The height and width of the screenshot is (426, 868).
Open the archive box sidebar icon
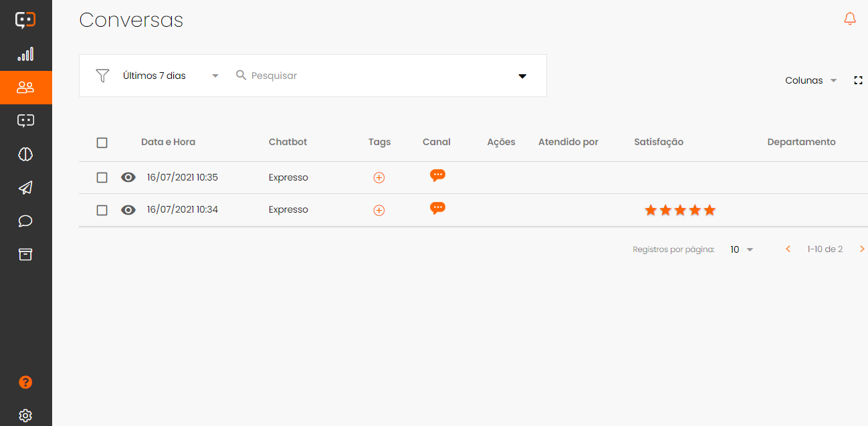click(25, 255)
